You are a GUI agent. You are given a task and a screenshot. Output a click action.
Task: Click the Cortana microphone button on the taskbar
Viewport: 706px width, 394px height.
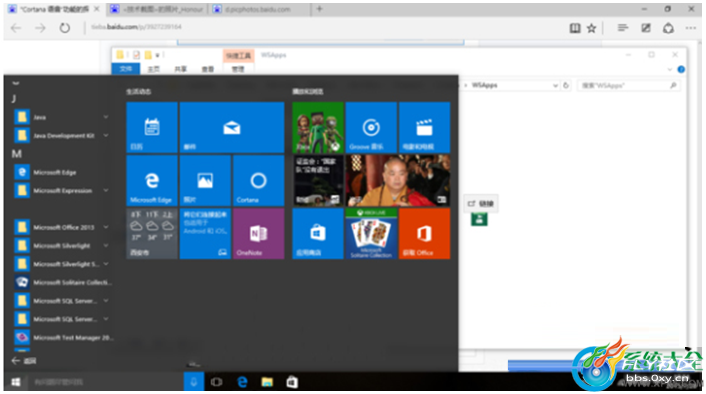point(194,382)
